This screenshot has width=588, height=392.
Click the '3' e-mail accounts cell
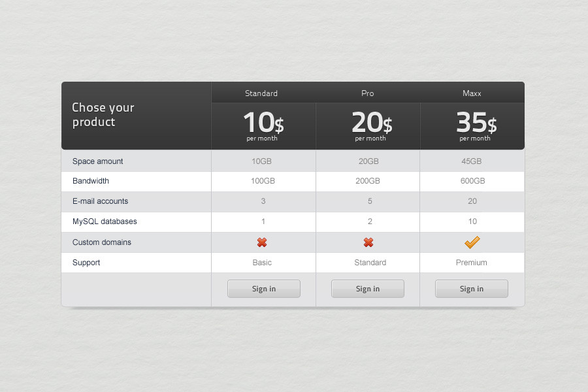[263, 201]
